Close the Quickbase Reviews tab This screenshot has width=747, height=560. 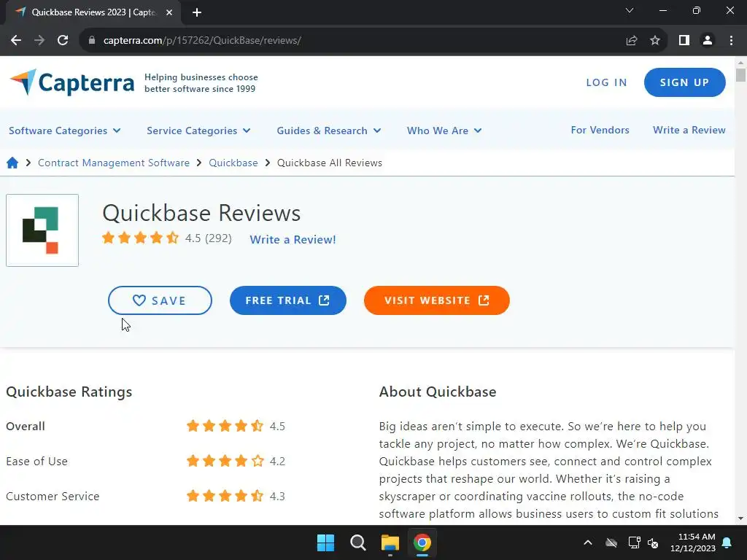click(169, 12)
